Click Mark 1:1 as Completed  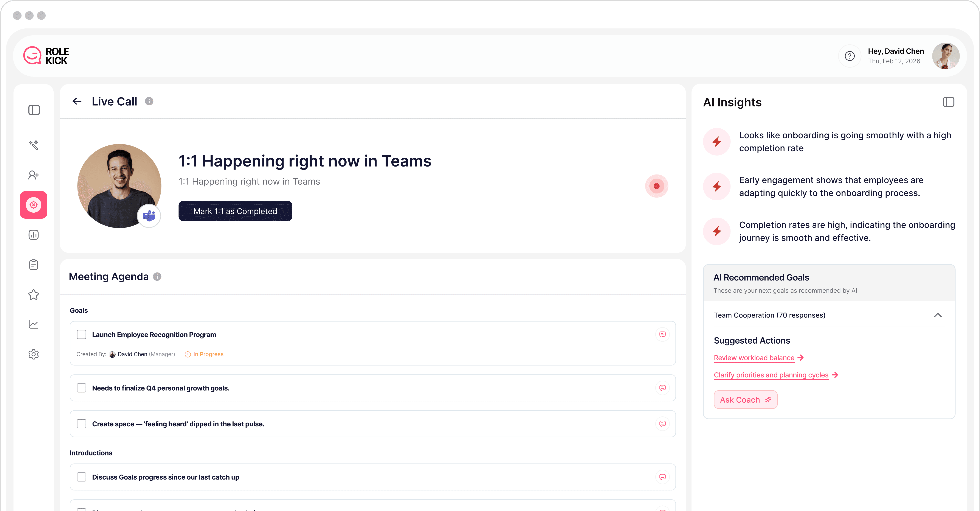click(235, 211)
